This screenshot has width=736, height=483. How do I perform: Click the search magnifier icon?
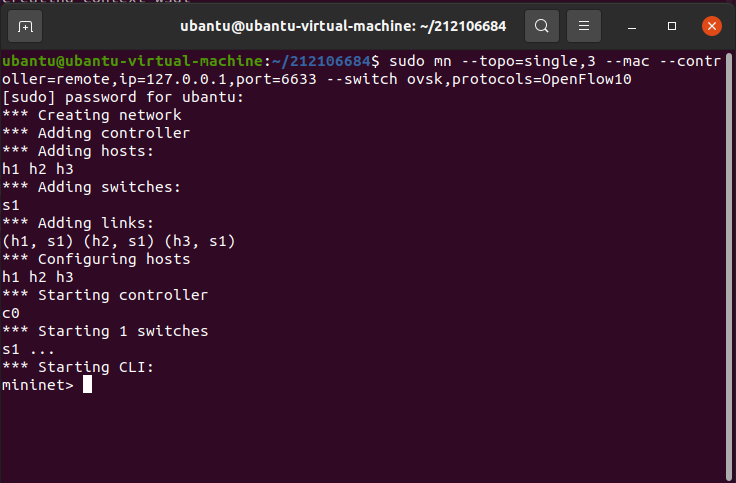(x=541, y=25)
